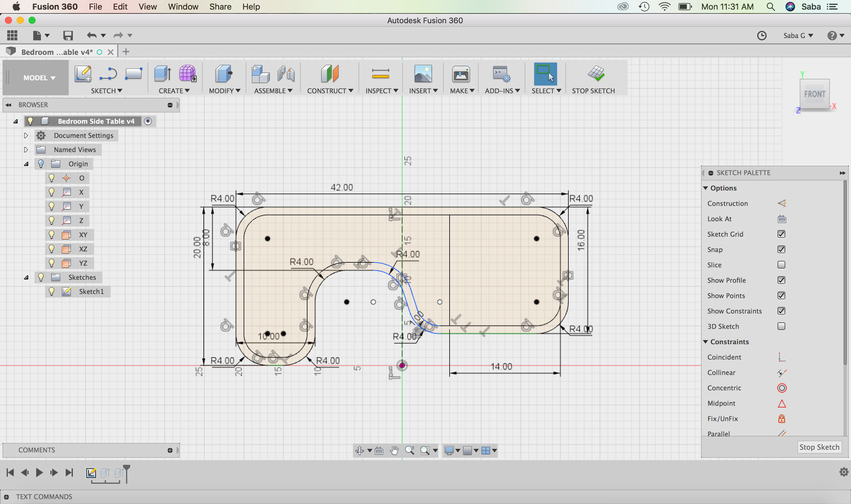
Task: Click the Save icon
Action: pos(68,35)
